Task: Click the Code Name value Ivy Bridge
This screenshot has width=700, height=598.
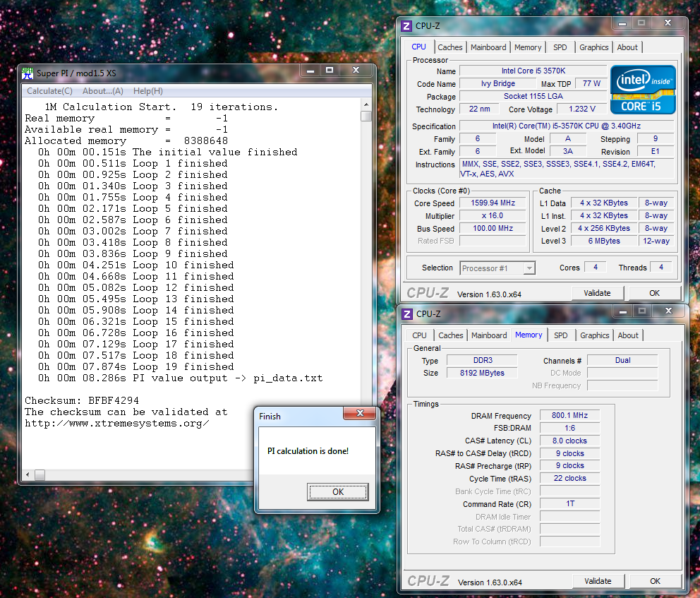Action: 497,83
